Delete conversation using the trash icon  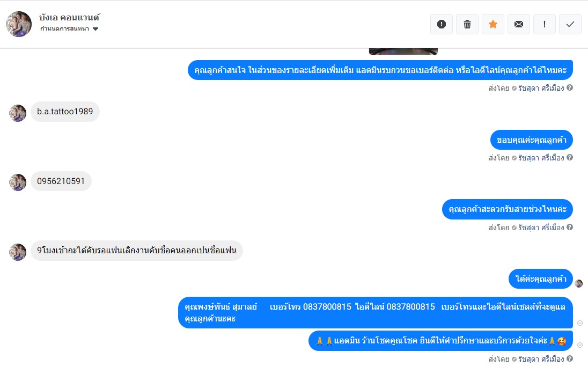coord(467,24)
